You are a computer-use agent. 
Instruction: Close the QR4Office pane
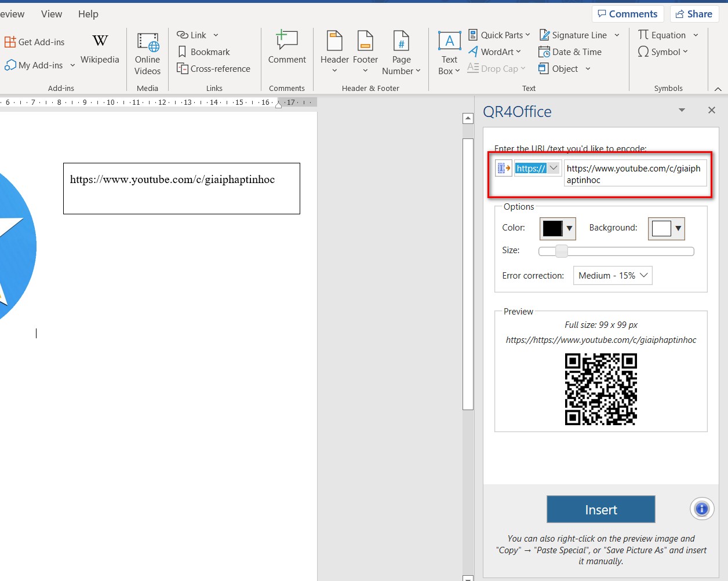point(712,110)
